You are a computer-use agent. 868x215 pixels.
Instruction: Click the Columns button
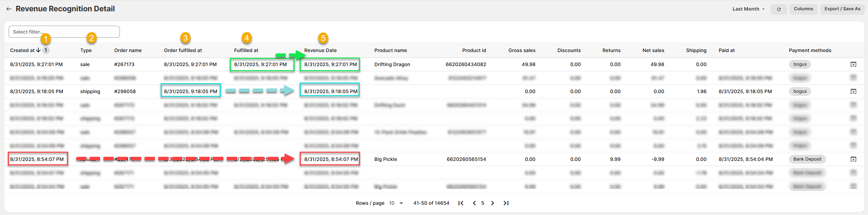click(803, 9)
